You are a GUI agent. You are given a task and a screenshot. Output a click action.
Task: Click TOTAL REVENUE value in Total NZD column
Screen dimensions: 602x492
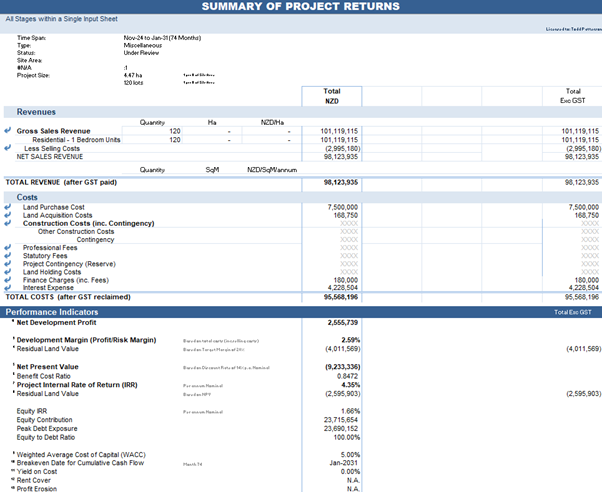coord(341,182)
